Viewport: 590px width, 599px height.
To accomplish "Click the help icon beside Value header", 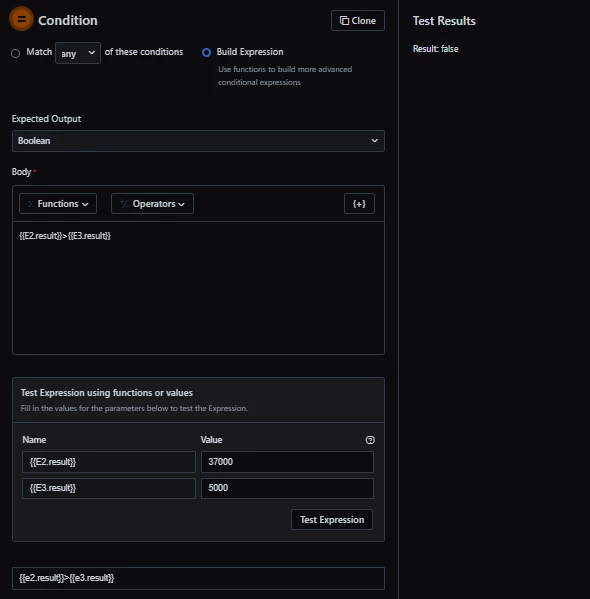I will point(370,440).
